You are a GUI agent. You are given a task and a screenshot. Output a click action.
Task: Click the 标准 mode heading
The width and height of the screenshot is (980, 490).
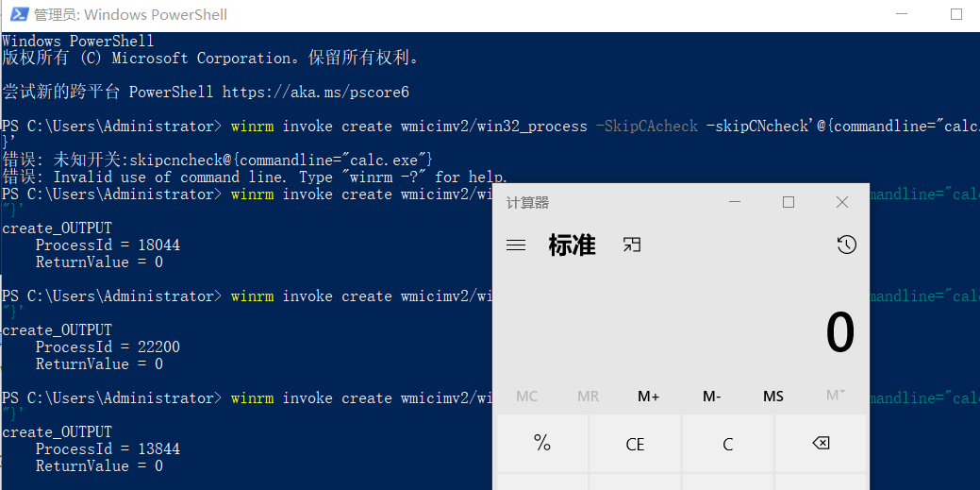(572, 245)
